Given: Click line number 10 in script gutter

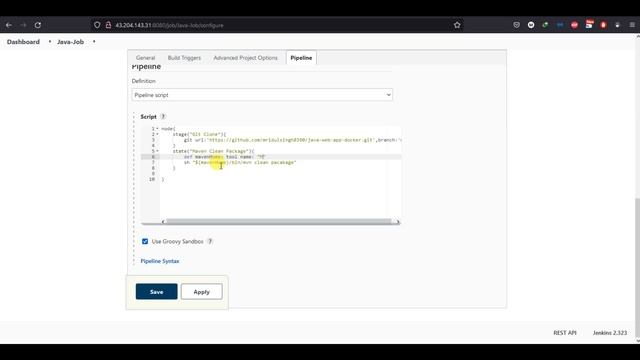Looking at the screenshot, I should (x=152, y=179).
